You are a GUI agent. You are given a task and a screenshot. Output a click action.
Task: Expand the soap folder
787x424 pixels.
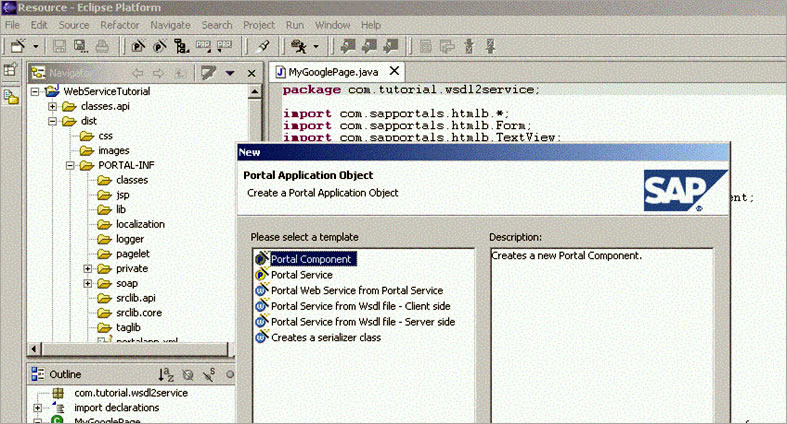88,284
